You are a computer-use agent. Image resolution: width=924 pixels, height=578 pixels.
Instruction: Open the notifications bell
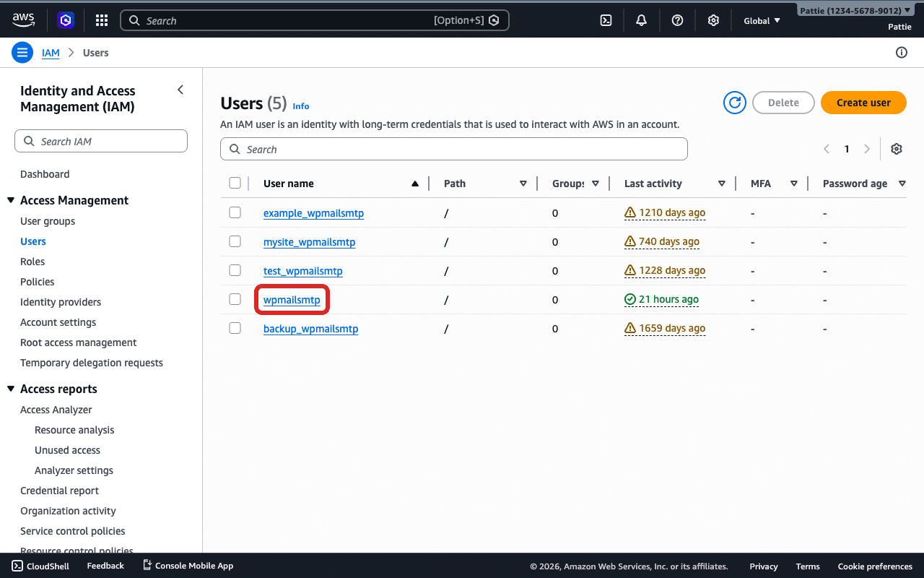click(x=641, y=21)
